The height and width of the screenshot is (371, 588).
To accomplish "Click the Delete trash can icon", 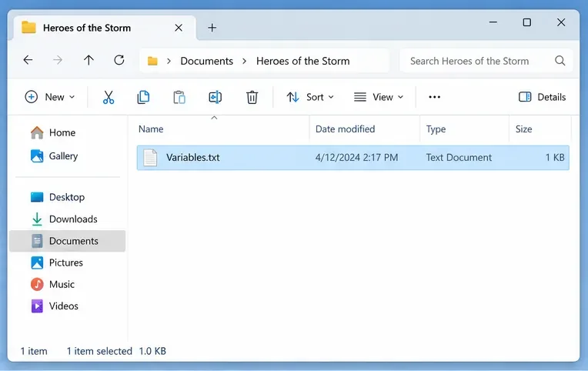I will (x=252, y=97).
